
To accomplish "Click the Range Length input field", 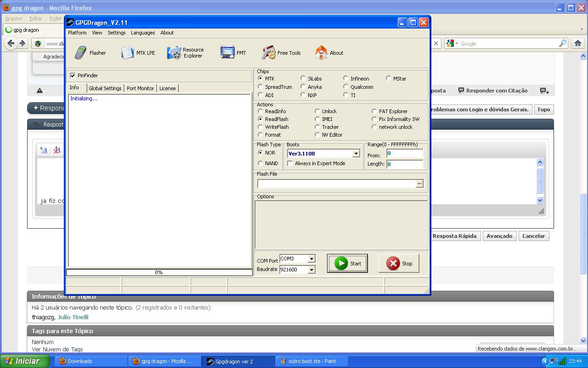I will 404,164.
